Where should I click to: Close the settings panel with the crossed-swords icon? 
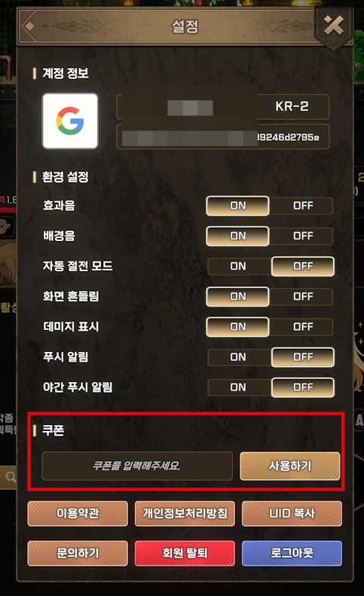(334, 26)
